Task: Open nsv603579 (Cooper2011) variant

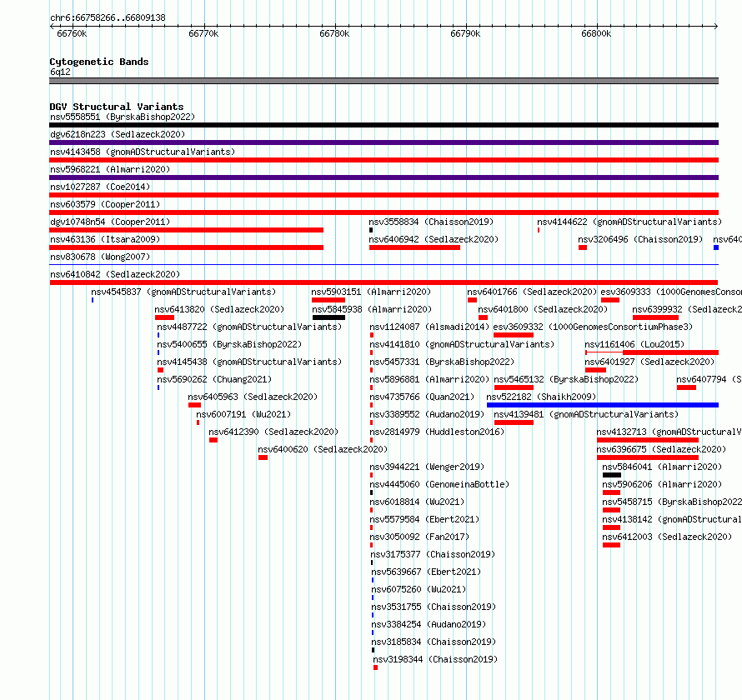Action: (x=105, y=204)
